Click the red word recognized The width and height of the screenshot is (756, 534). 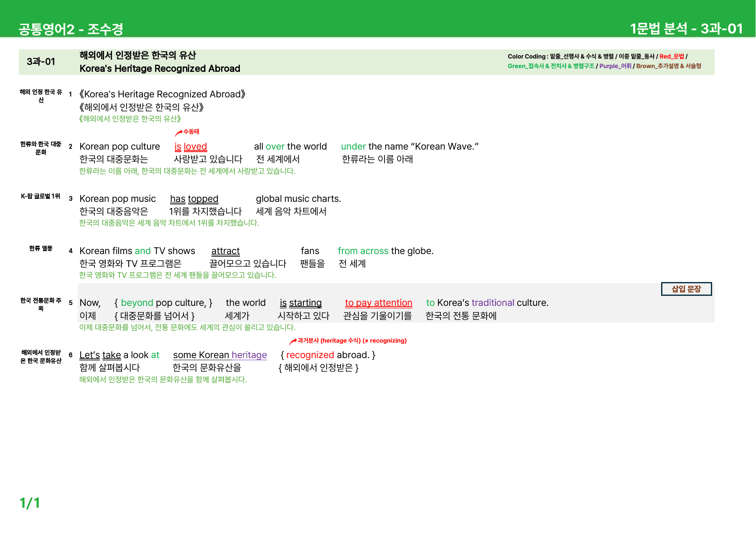coord(310,355)
